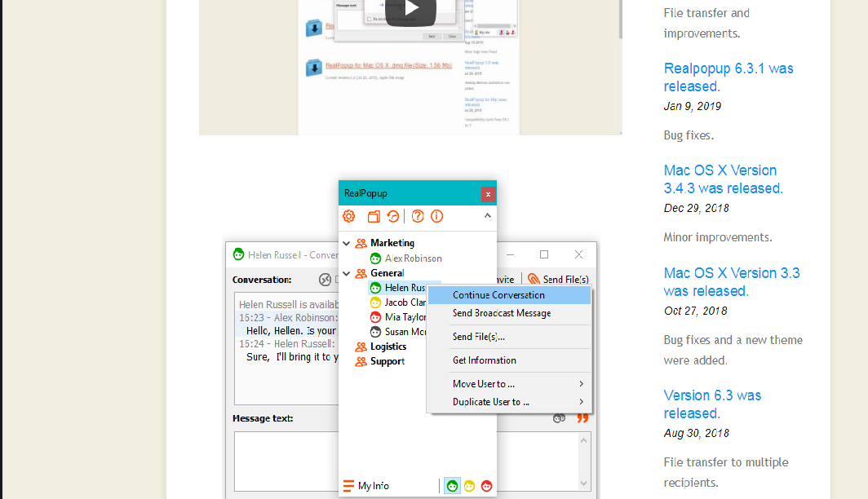The height and width of the screenshot is (499, 868).
Task: Select the Support group
Action: (x=387, y=362)
